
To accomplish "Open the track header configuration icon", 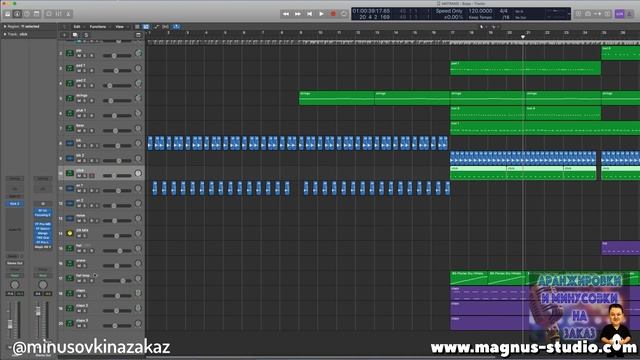I will click(x=138, y=35).
